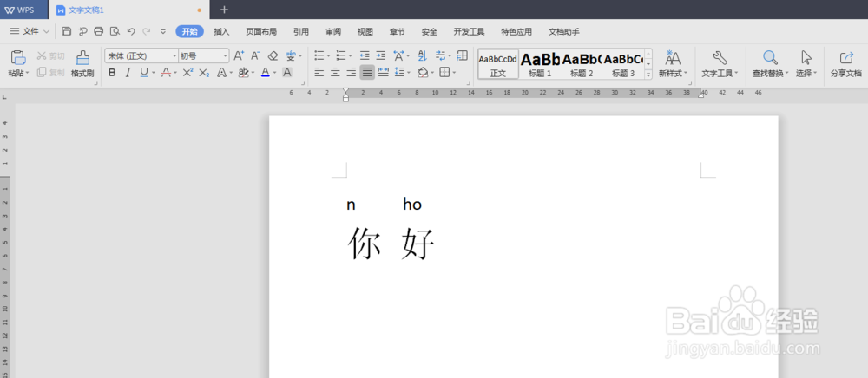This screenshot has height=378, width=868.
Task: Click the phonetic guide (pinyin) icon
Action: [290, 55]
